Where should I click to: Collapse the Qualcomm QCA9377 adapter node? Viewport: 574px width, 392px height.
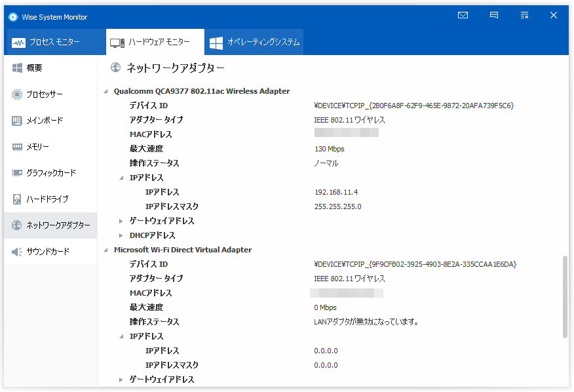(105, 91)
